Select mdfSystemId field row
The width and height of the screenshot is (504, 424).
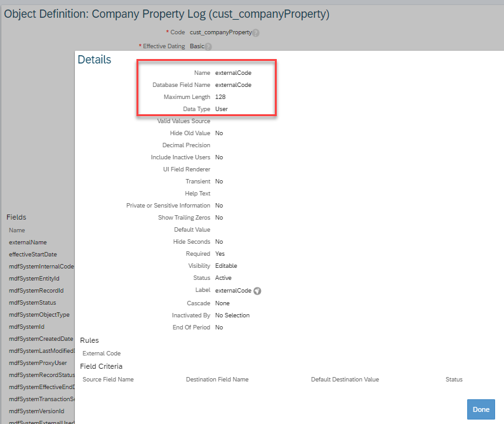pyautogui.click(x=27, y=327)
